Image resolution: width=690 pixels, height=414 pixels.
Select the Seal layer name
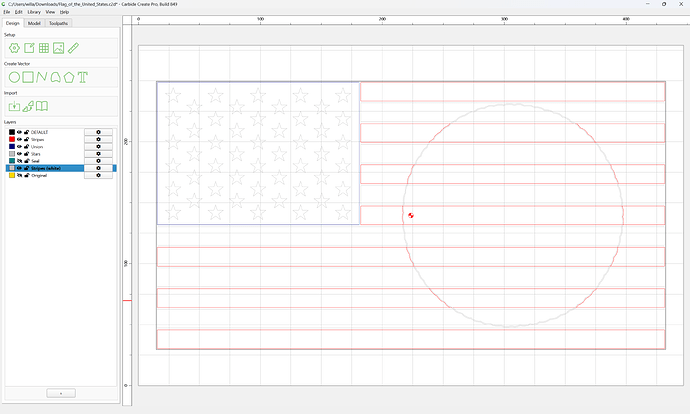point(35,161)
